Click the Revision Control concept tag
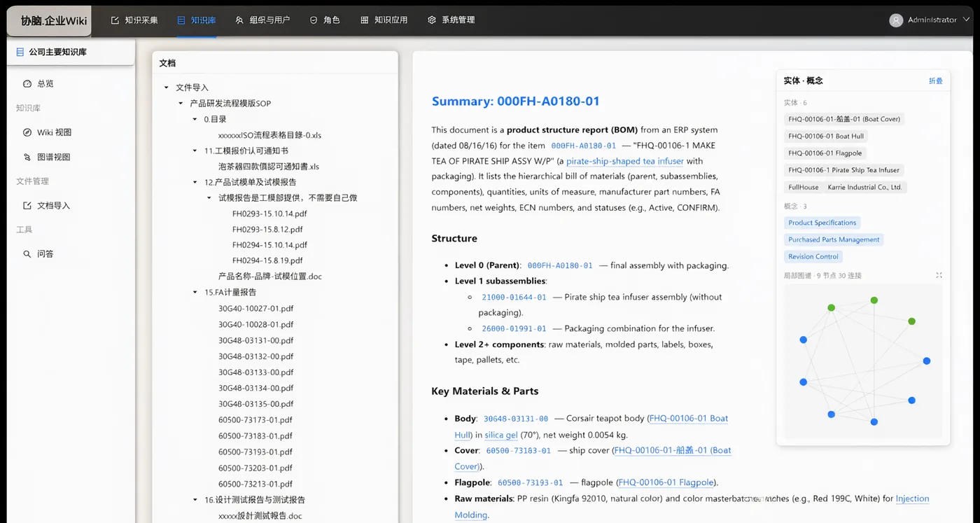Screen dimensions: 980x523 813,256
